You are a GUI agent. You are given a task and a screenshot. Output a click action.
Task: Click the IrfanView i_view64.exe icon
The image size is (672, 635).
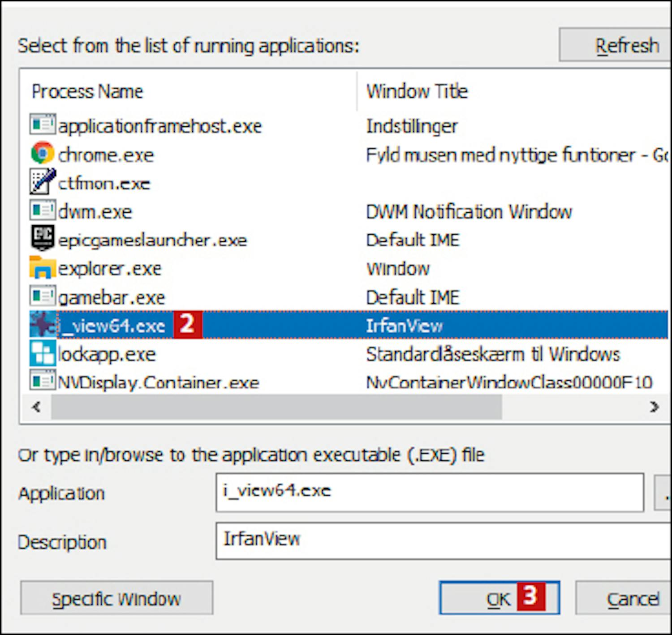click(x=43, y=324)
